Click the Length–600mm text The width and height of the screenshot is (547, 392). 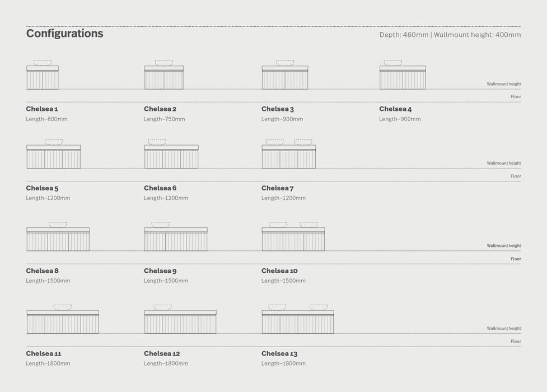tap(46, 119)
